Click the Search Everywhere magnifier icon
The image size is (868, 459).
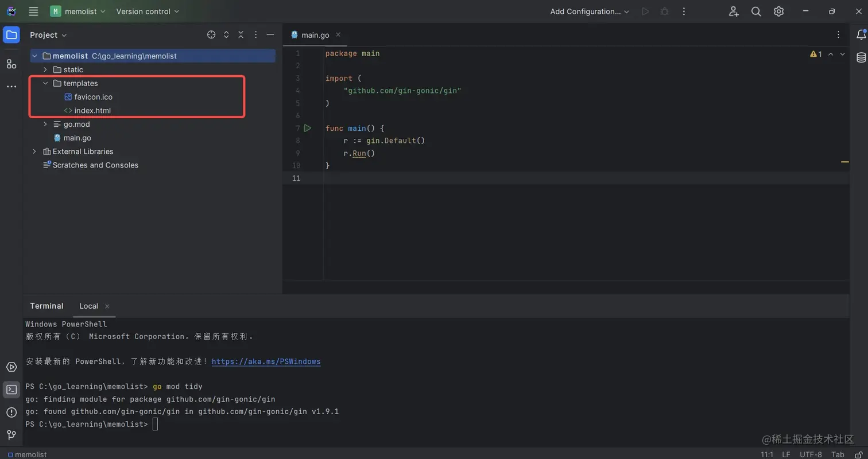756,11
